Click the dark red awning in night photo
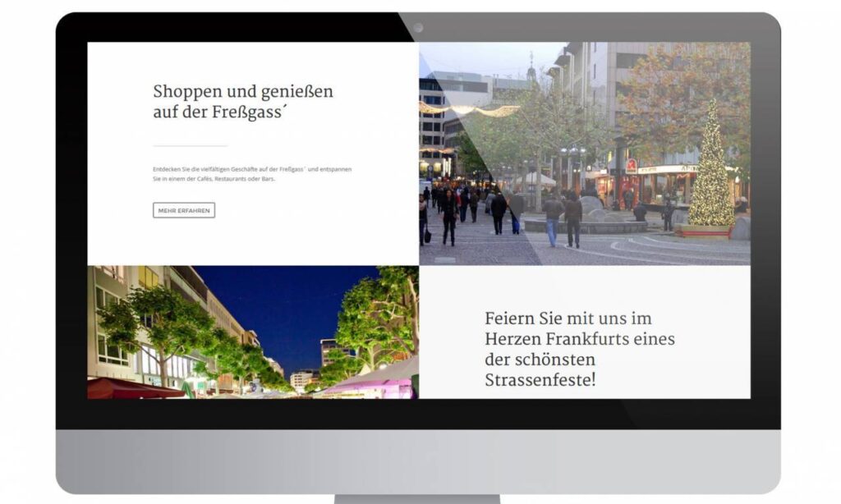This screenshot has height=504, width=841. pyautogui.click(x=131, y=388)
